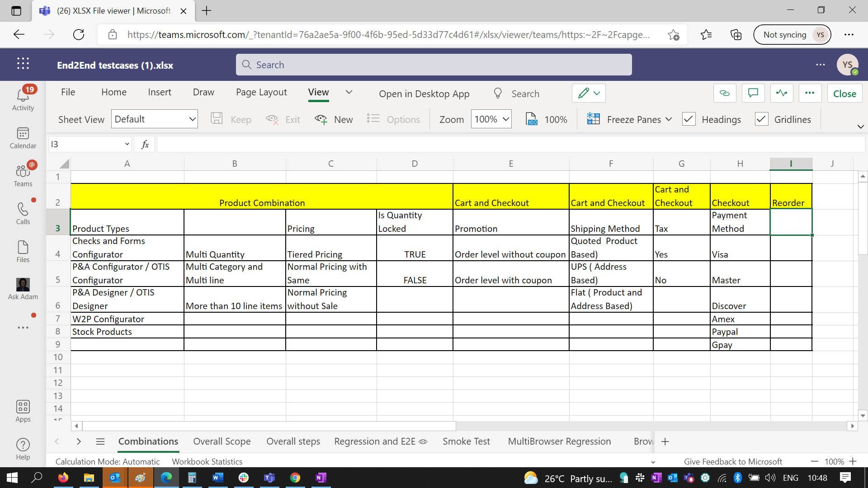This screenshot has width=868, height=488.
Task: Click the Teams top search box
Action: [x=434, y=65]
